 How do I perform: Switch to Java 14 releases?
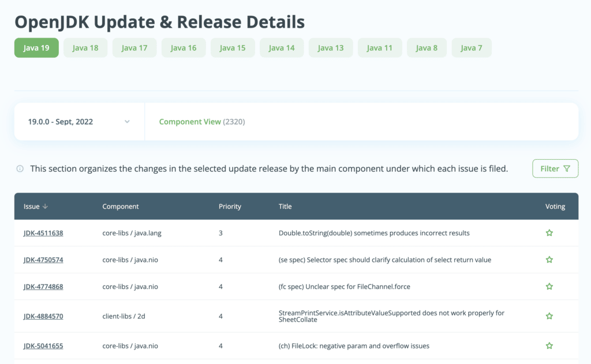click(282, 48)
